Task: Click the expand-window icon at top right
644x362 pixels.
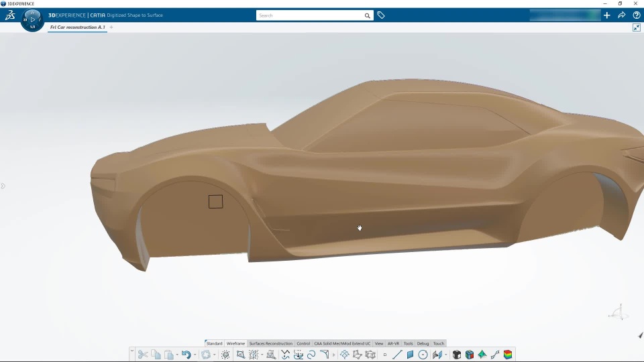Action: [x=637, y=27]
